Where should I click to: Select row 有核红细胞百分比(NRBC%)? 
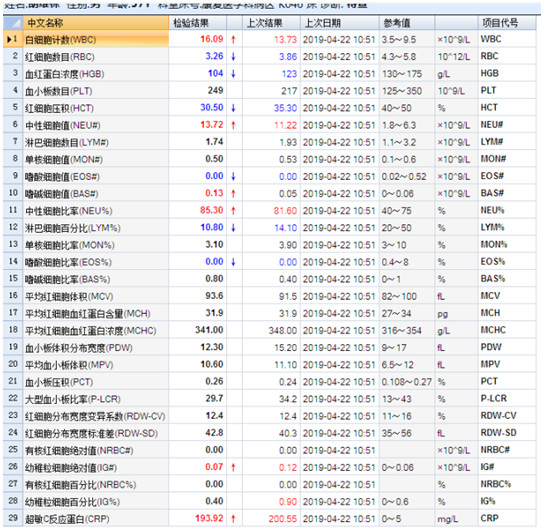[x=269, y=484]
